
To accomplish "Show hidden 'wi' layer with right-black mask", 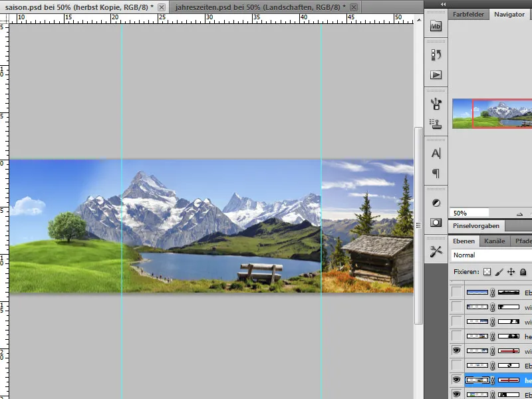I will click(457, 321).
